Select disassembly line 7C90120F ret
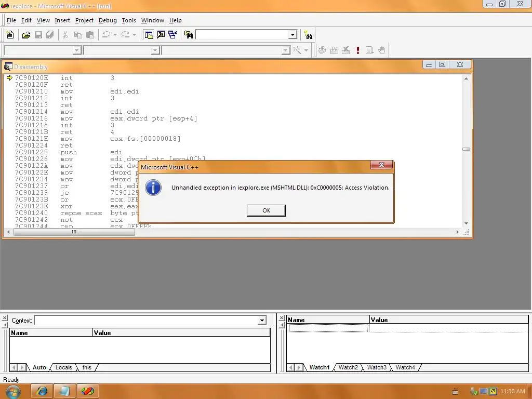 pos(44,85)
